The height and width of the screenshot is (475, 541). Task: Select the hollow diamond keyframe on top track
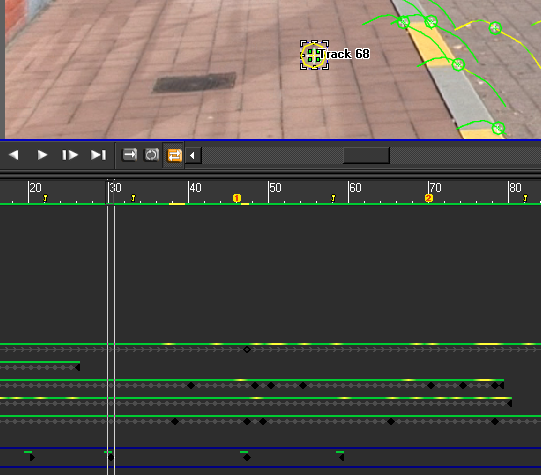coord(247,349)
